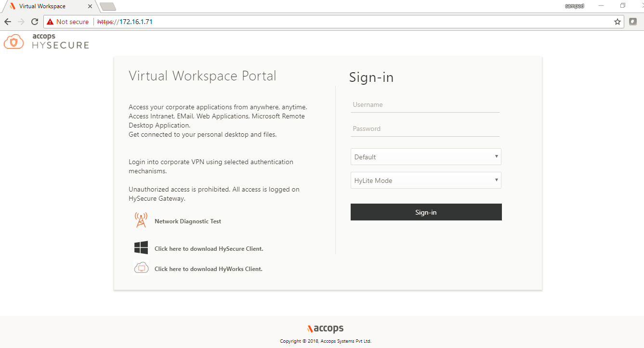Click the Not secure label text
Screen dimensions: 644x348
tap(73, 22)
